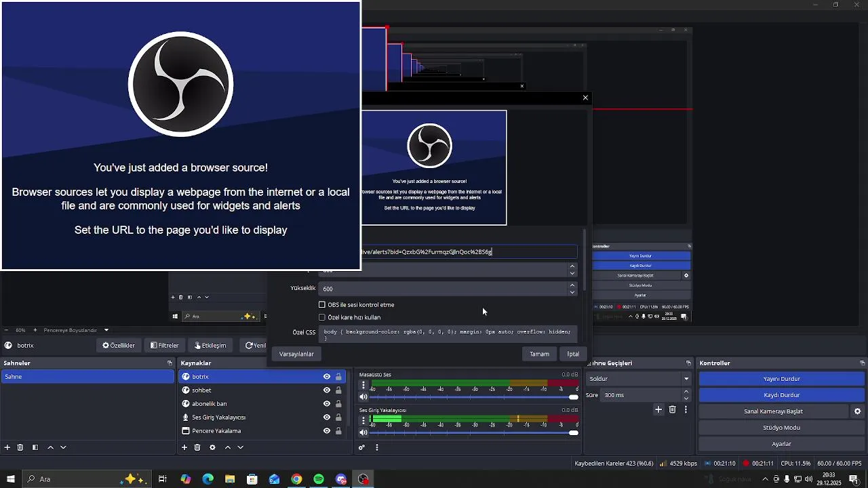The image size is (868, 488).
Task: Open source properties gear in Kaynaklar footer
Action: click(x=212, y=447)
